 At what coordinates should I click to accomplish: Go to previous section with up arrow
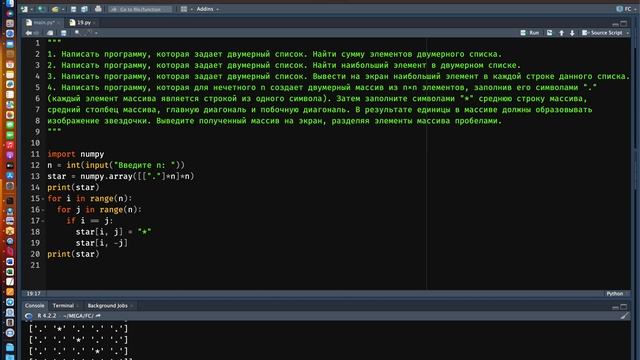click(562, 33)
